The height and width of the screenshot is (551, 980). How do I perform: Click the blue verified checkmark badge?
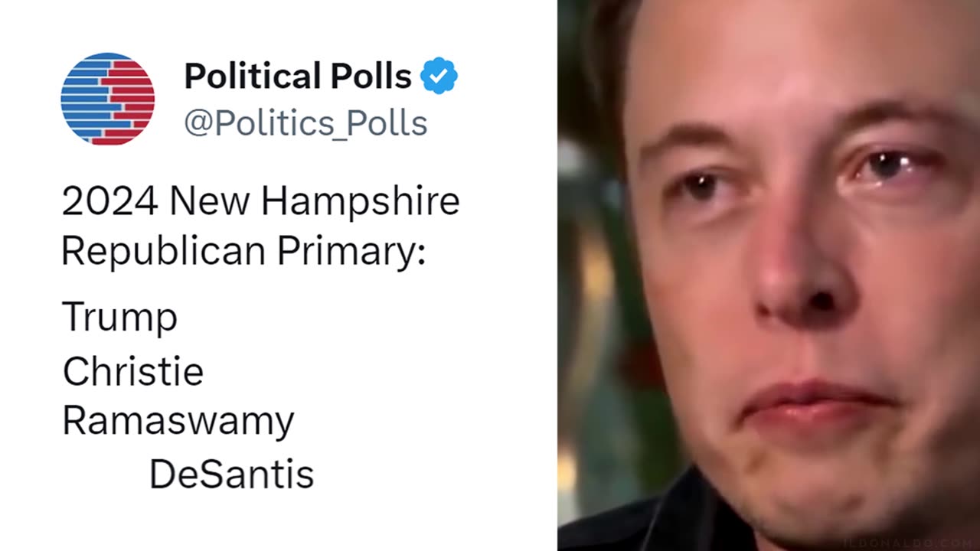pyautogui.click(x=439, y=77)
